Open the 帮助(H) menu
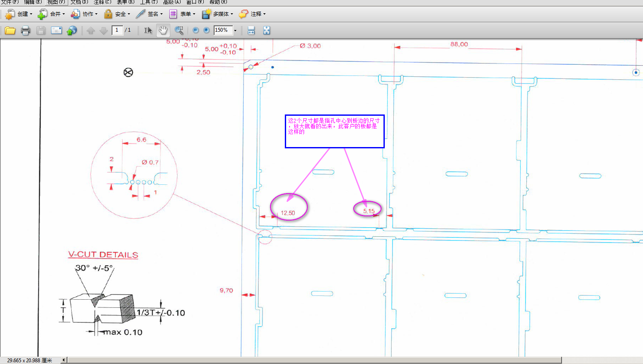 click(218, 2)
